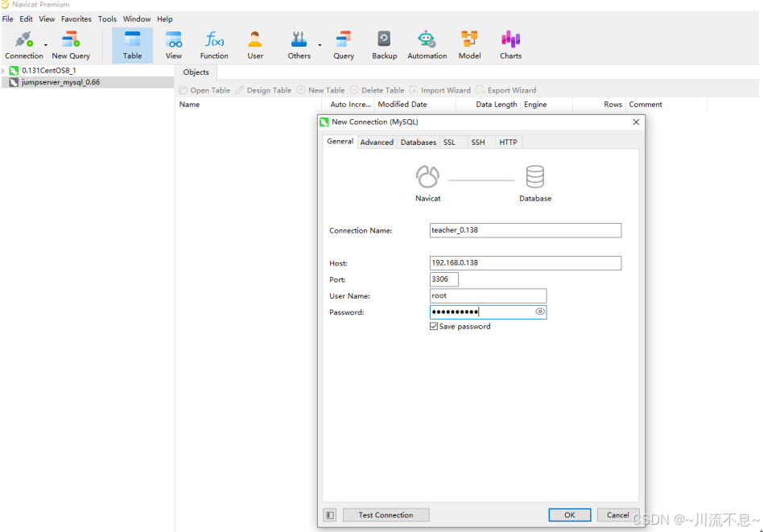Screen dimensions: 763x532
Task: Open the Favorites menu
Action: 76,19
